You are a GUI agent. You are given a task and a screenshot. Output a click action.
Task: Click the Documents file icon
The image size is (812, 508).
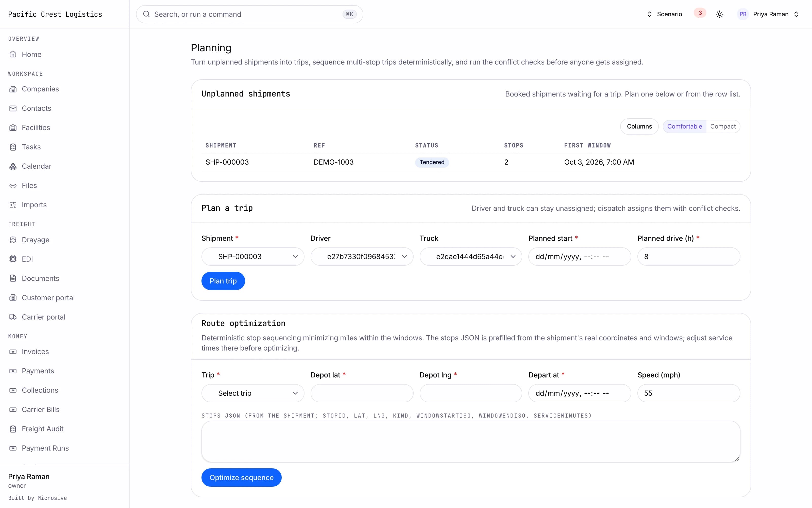pos(13,279)
